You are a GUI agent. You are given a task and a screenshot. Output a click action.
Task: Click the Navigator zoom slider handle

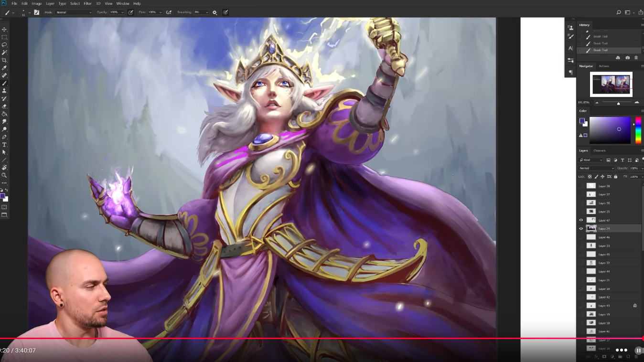click(618, 103)
